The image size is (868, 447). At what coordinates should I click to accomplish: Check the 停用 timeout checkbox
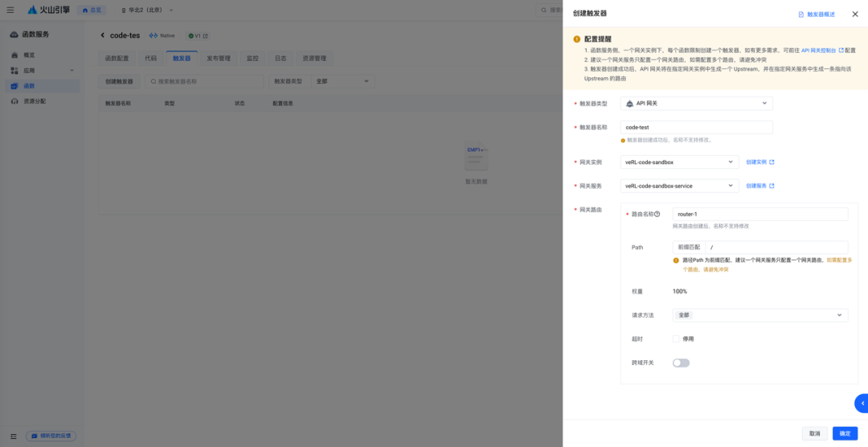point(677,338)
